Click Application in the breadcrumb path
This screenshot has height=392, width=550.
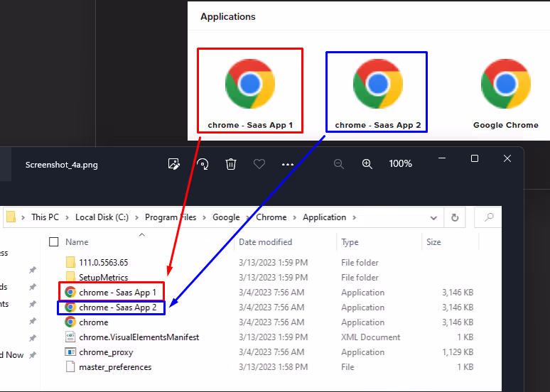click(x=325, y=217)
